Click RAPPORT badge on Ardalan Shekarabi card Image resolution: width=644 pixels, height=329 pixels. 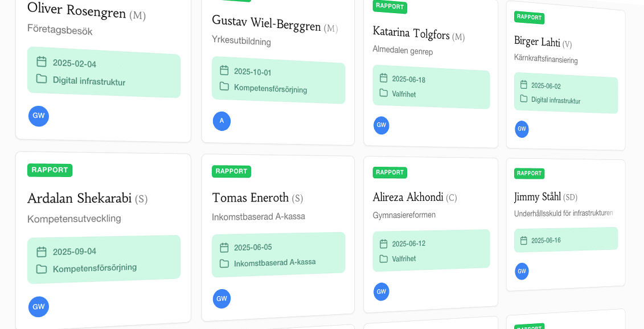50,170
